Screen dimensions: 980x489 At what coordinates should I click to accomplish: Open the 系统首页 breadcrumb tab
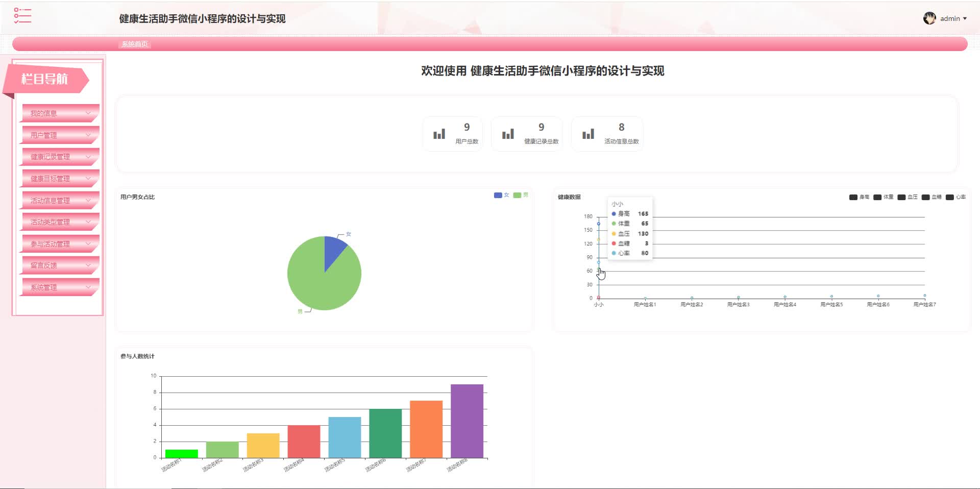[x=135, y=44]
